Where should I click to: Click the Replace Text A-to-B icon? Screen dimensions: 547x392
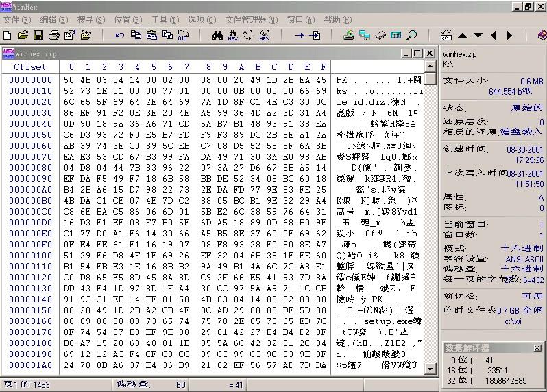coord(249,35)
